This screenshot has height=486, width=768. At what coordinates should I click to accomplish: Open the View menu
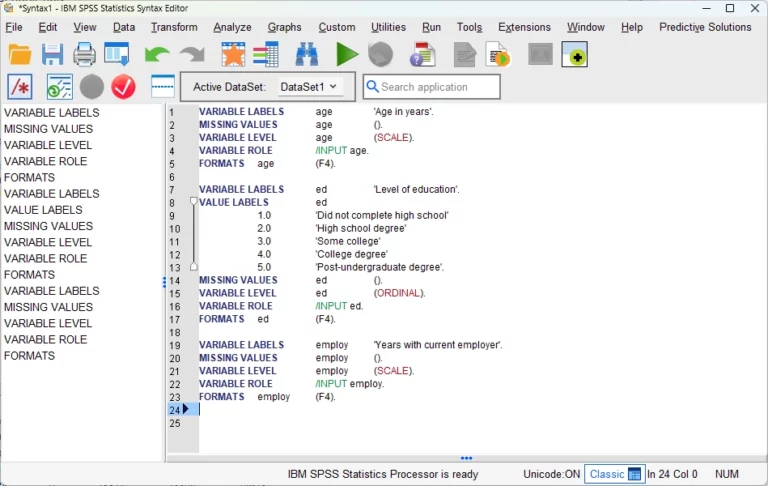pyautogui.click(x=85, y=27)
